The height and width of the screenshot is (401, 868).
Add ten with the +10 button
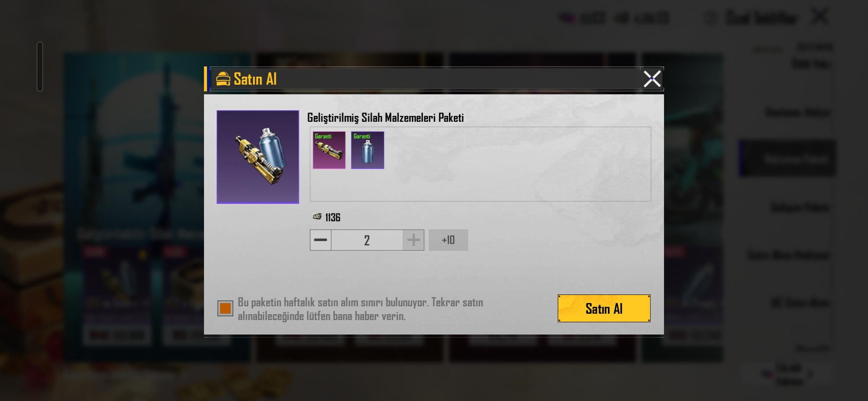click(448, 240)
